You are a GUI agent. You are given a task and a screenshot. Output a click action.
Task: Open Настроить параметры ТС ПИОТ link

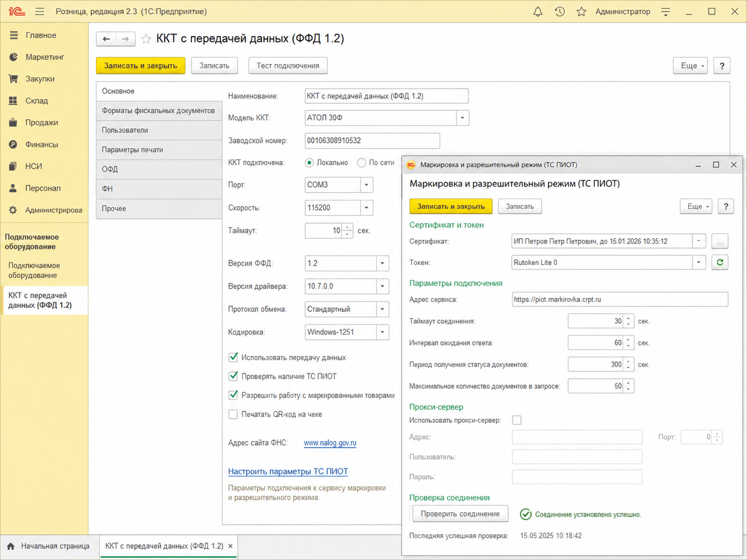point(288,471)
